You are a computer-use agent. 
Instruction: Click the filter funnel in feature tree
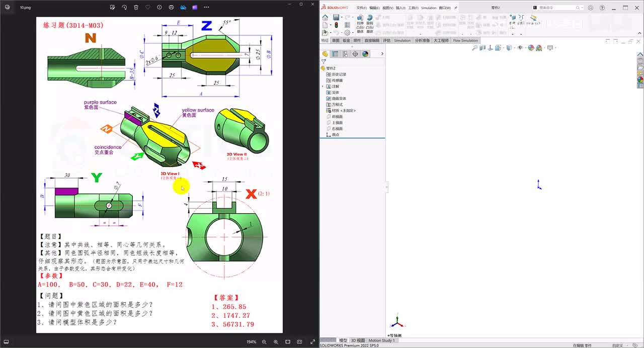[324, 61]
